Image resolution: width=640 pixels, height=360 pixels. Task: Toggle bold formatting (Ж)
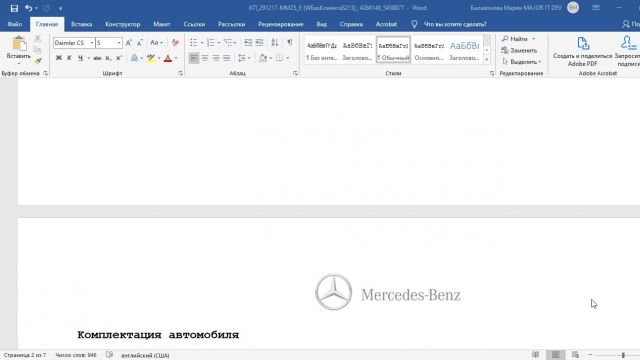tap(59, 58)
